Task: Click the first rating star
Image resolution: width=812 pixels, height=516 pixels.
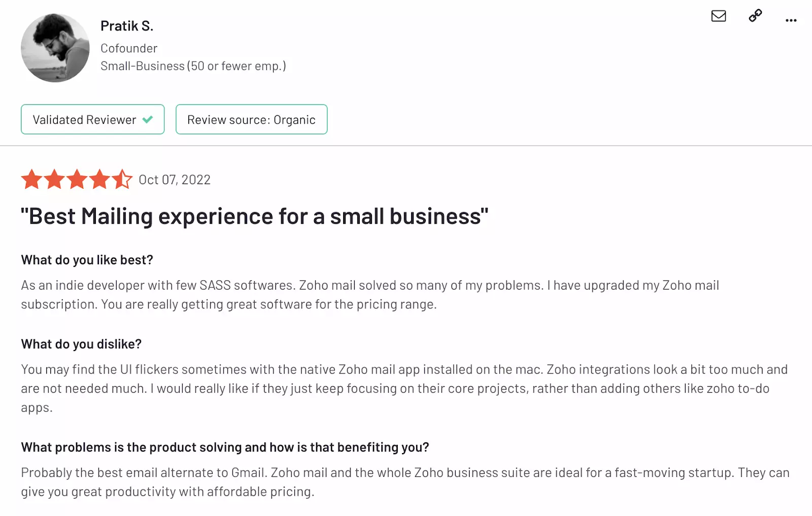Action: tap(31, 180)
